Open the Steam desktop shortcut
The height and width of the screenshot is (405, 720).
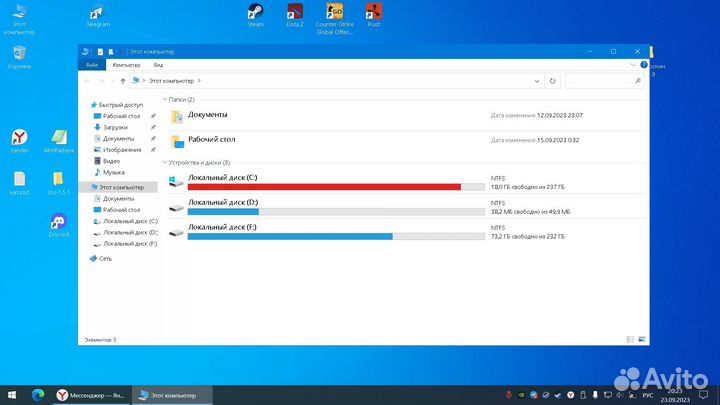[x=255, y=15]
